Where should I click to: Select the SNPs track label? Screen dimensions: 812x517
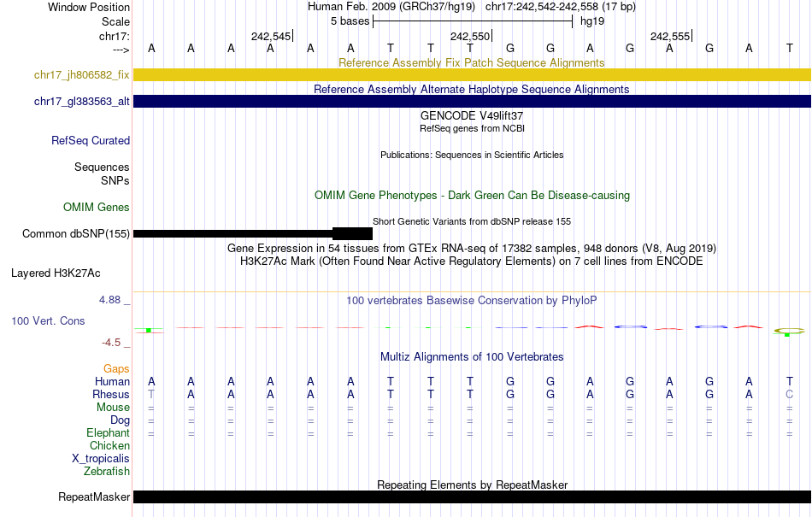[115, 180]
